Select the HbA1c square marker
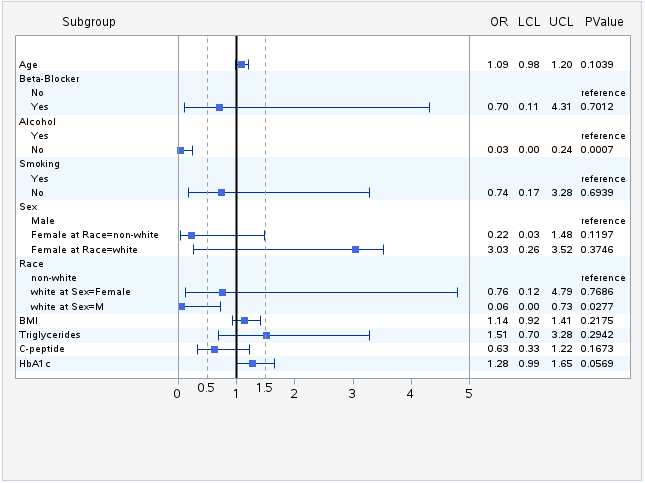 point(252,364)
